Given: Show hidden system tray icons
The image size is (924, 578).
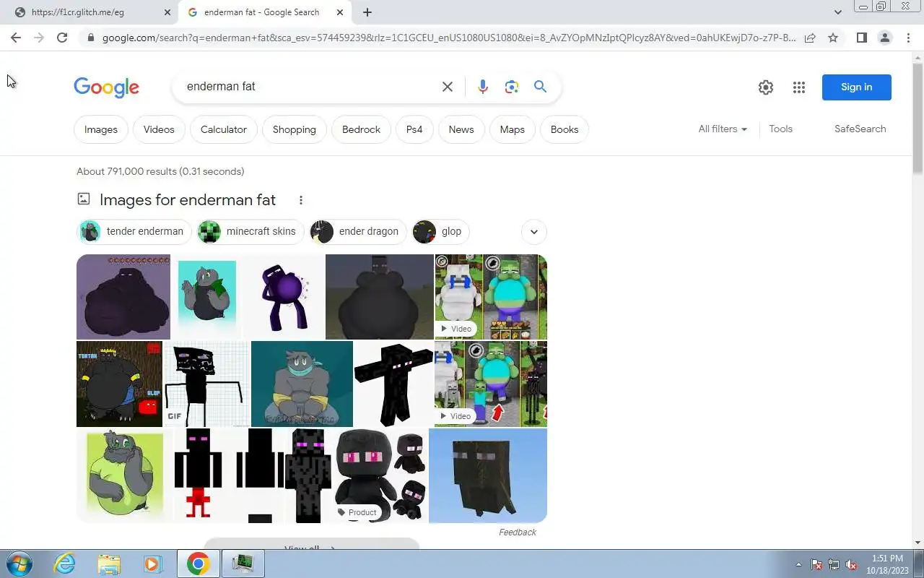Looking at the screenshot, I should click(x=798, y=564).
